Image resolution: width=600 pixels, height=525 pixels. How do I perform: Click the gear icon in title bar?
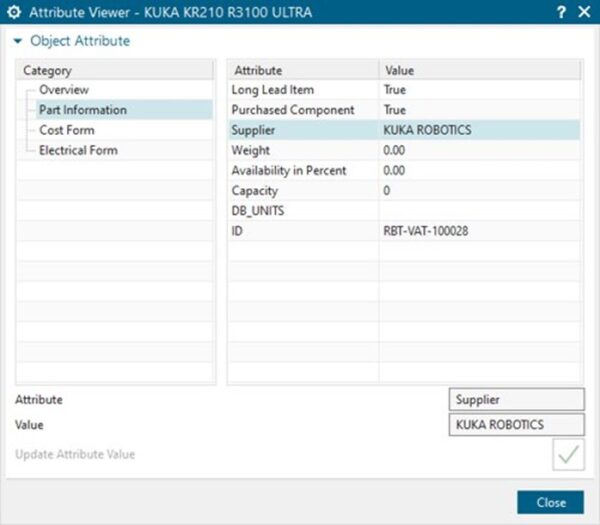coord(14,12)
